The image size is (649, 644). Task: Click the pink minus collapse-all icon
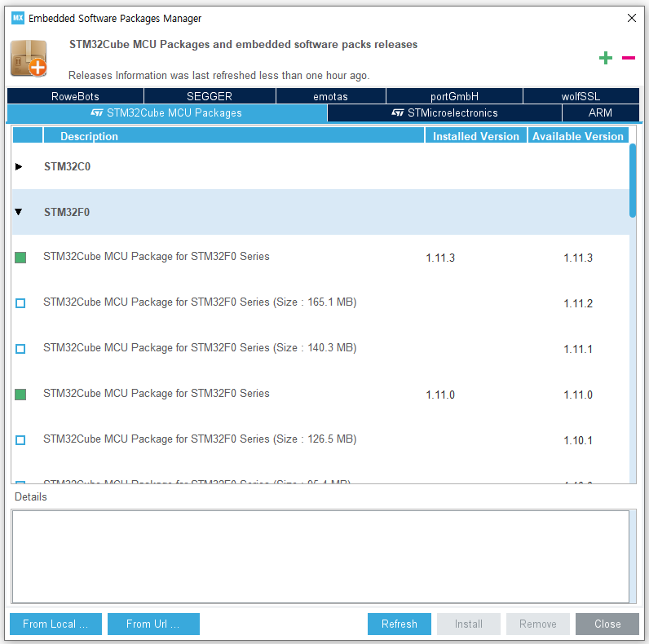click(x=629, y=58)
